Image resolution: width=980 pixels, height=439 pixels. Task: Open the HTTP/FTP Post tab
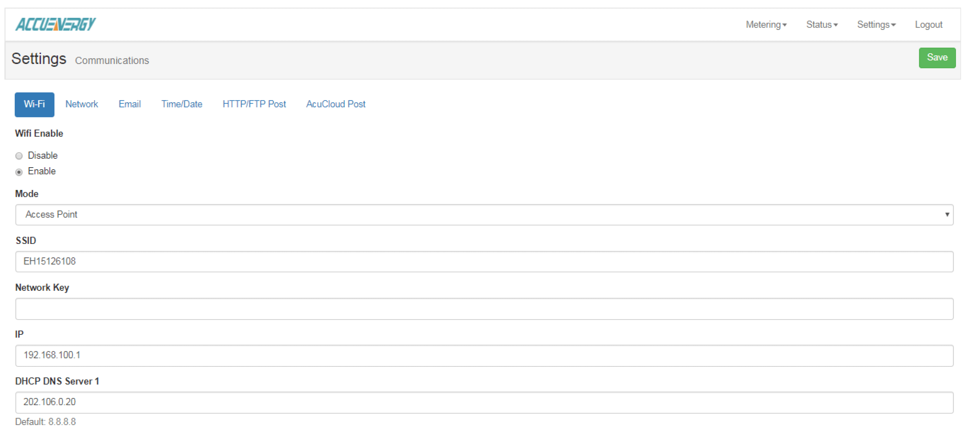[x=254, y=104]
